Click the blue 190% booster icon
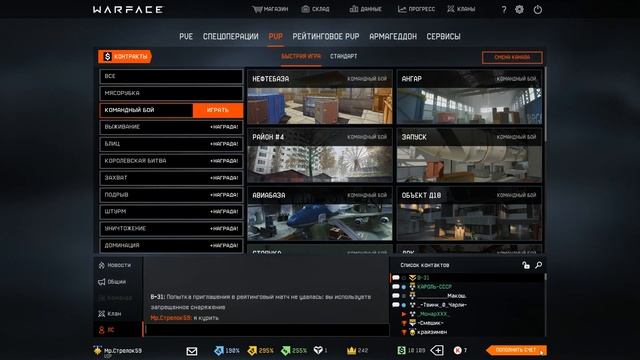 [x=219, y=350]
